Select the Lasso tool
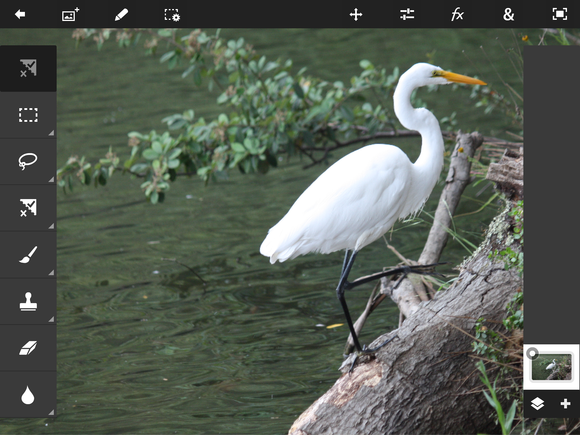Viewport: 580px width, 435px height. click(28, 162)
